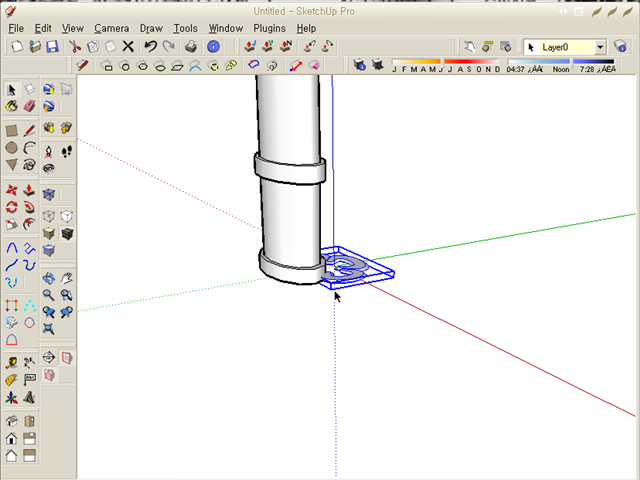Click the Open file folder icon
This screenshot has width=640, height=480.
(35, 47)
